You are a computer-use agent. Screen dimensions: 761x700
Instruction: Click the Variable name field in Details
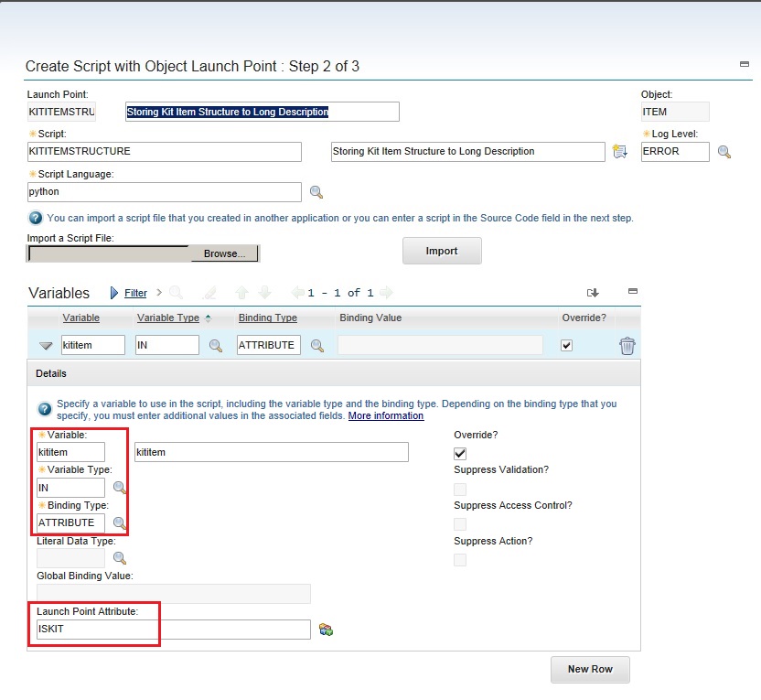click(70, 452)
